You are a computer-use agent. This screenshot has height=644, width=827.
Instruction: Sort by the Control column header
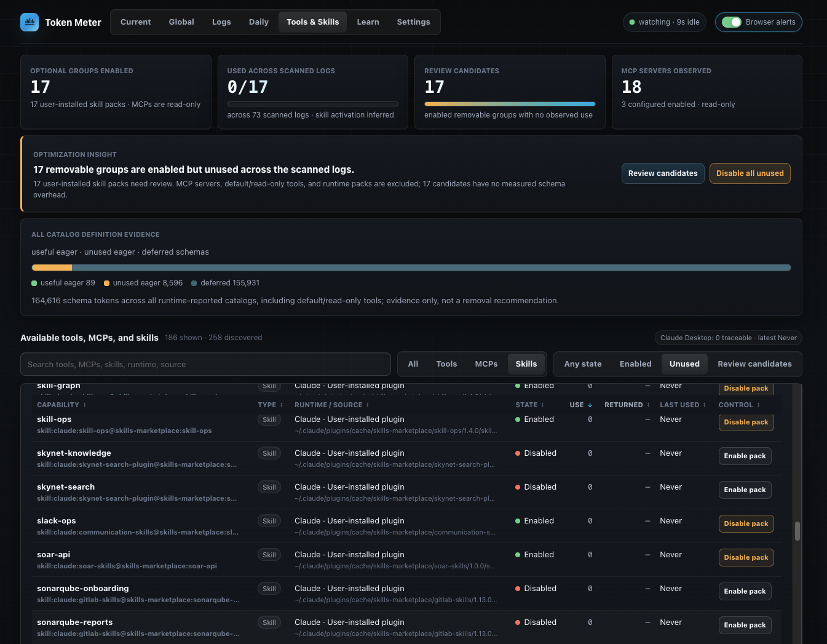[739, 405]
